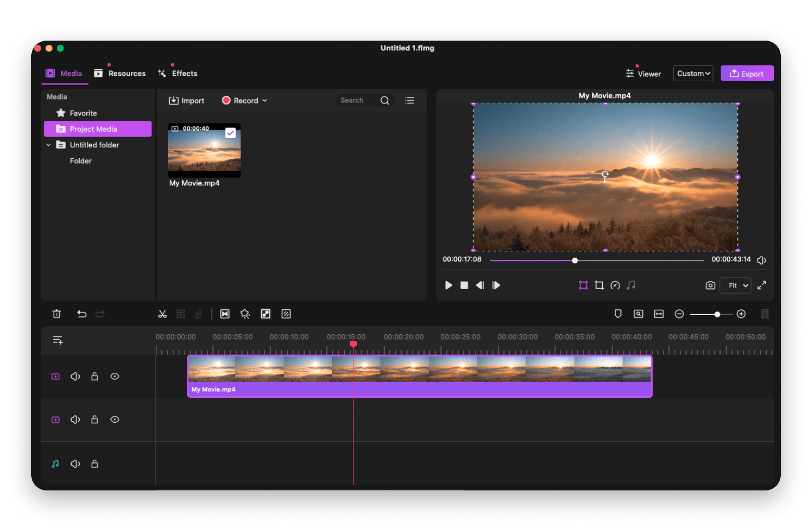
Task: Lock the first video track
Action: tap(95, 376)
